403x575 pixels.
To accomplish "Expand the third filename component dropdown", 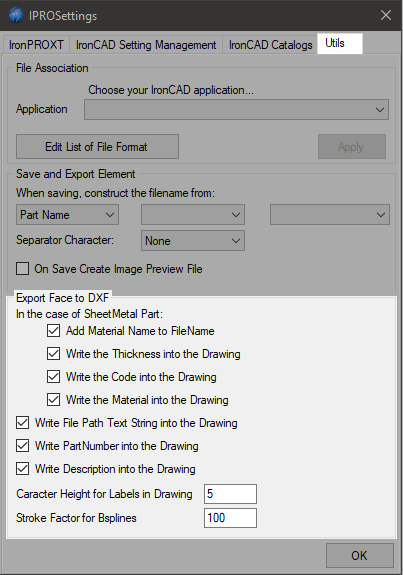I will point(330,215).
